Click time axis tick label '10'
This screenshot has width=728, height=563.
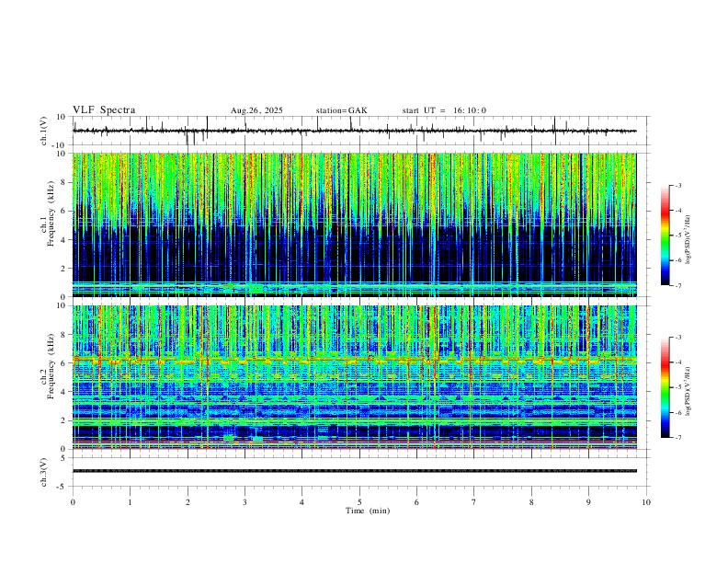point(646,502)
